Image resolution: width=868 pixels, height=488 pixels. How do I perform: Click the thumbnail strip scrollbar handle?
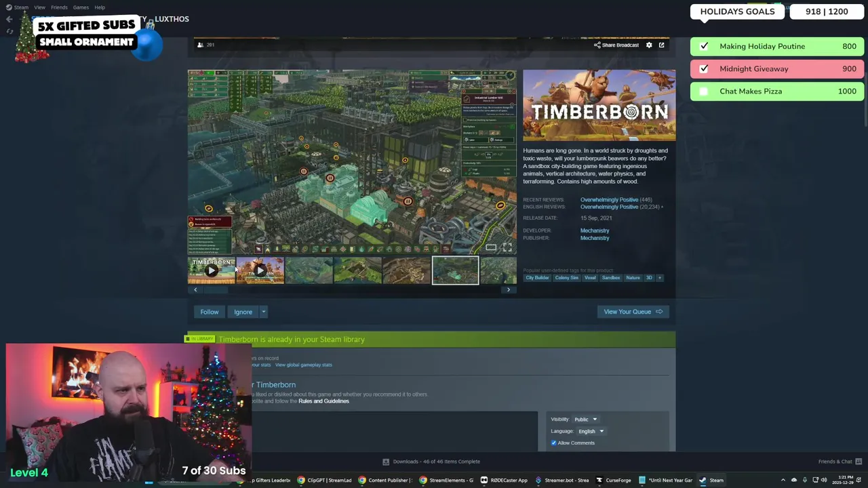click(x=216, y=289)
